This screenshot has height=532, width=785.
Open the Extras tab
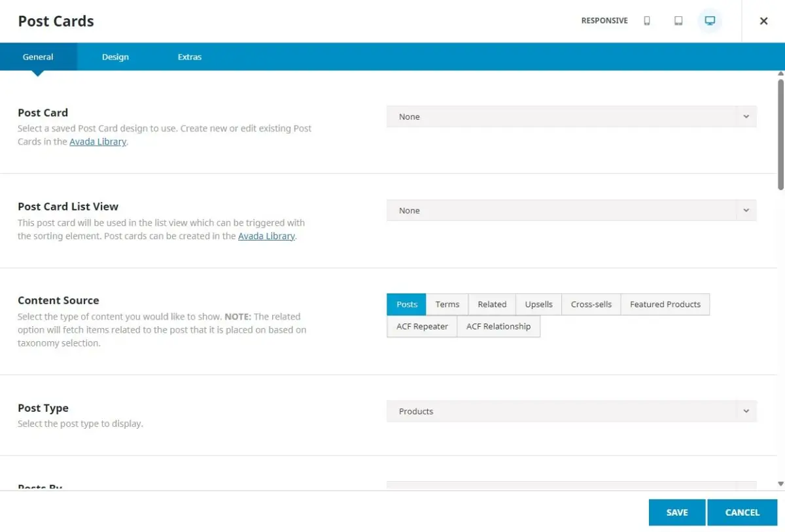click(x=190, y=57)
